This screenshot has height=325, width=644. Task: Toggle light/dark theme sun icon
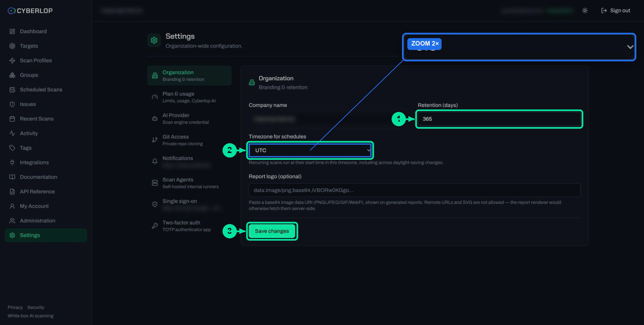click(x=585, y=11)
